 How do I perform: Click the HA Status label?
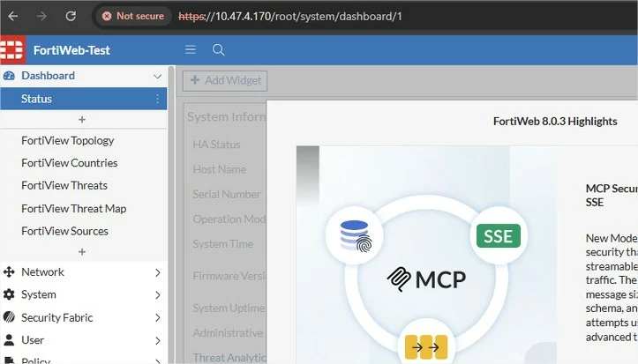click(216, 145)
